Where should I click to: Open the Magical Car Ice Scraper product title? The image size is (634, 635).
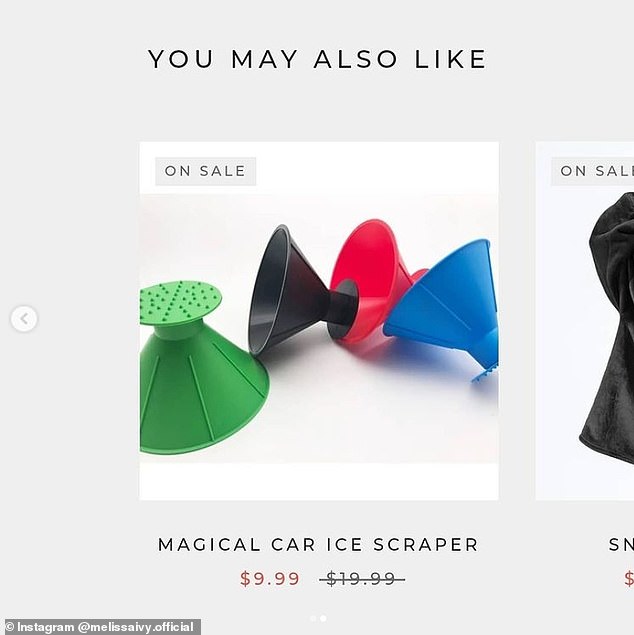[318, 545]
